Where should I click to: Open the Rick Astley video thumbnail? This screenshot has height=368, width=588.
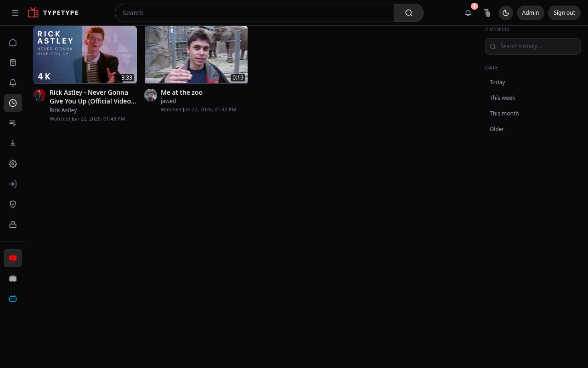[85, 55]
